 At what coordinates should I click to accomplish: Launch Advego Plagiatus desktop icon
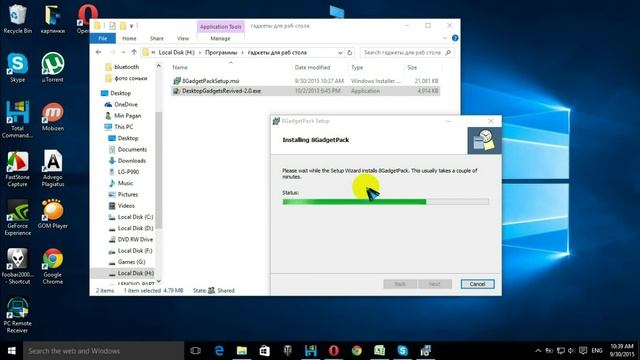click(x=53, y=169)
